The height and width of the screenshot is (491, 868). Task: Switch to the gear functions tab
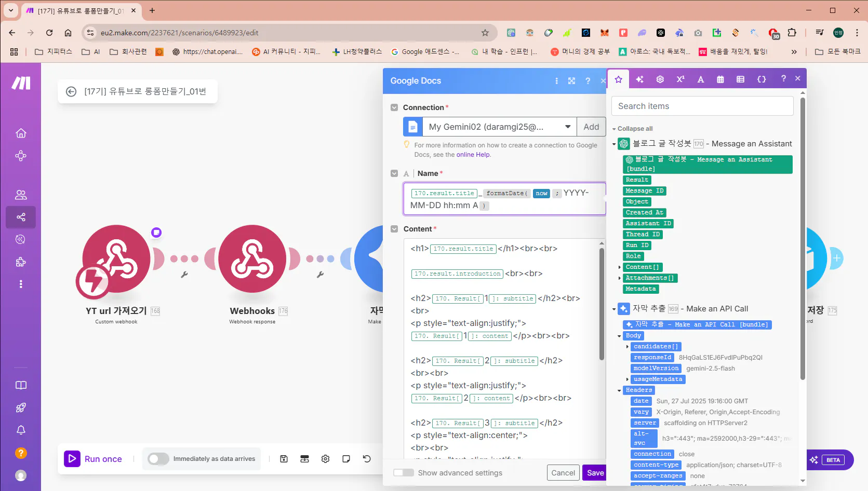660,79
